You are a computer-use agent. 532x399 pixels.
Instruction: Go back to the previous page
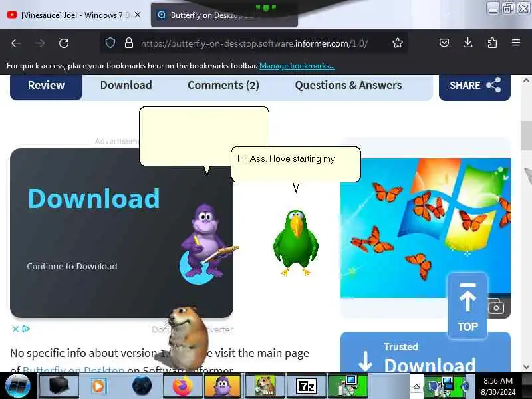tap(16, 43)
